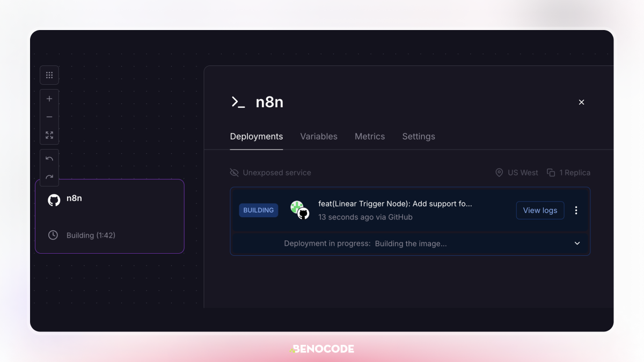Toggle the canvas grid dots icon

[49, 75]
